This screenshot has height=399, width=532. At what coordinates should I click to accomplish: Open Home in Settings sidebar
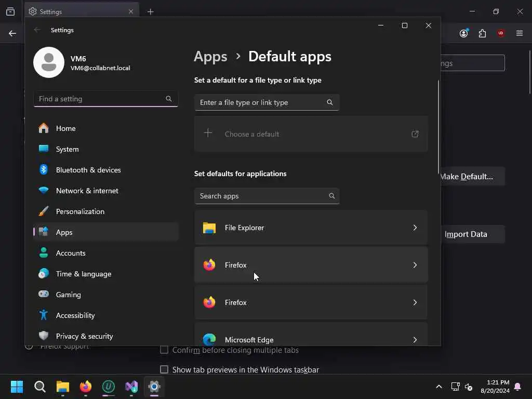point(106,128)
